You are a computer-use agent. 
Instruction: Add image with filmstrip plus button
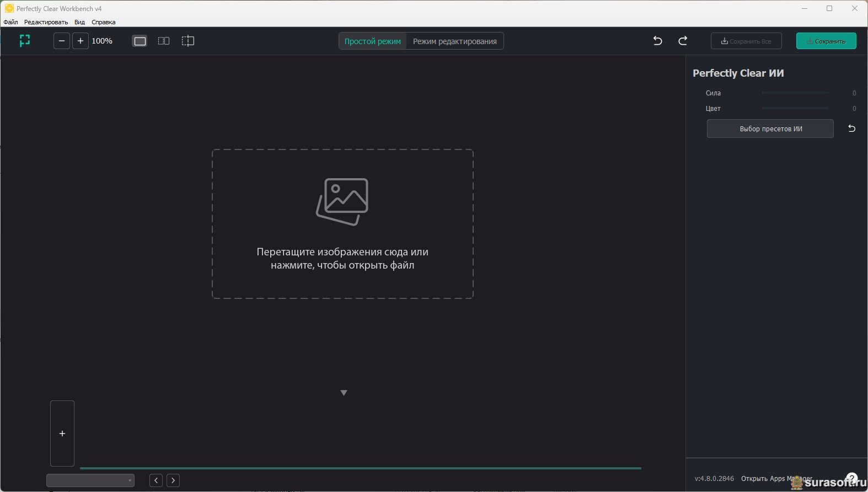click(x=62, y=434)
